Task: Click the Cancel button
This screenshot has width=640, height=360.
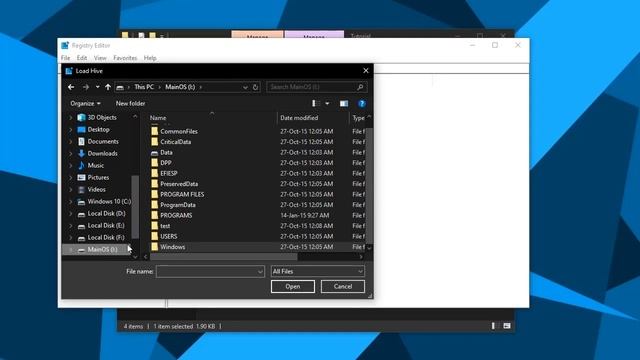Action: 343,287
